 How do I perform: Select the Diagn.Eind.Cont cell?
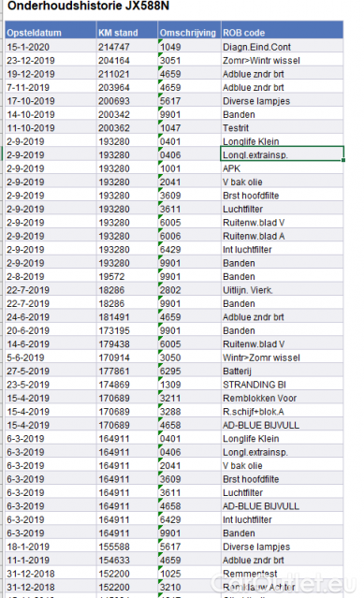(282, 47)
